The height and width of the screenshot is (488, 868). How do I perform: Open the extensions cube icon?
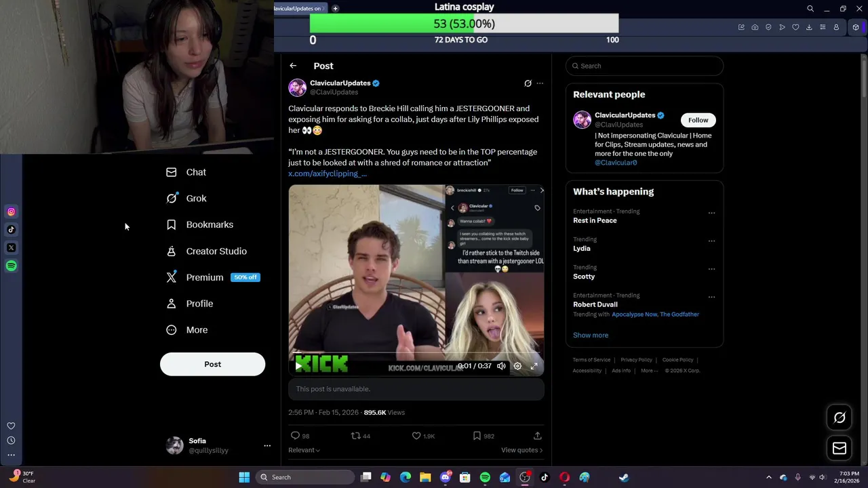[x=856, y=27]
